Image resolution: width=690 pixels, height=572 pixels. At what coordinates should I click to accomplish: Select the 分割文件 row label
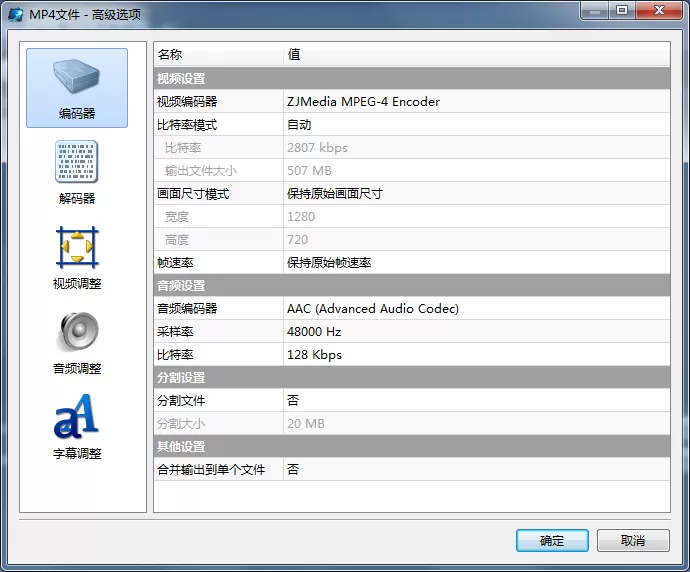(x=181, y=400)
